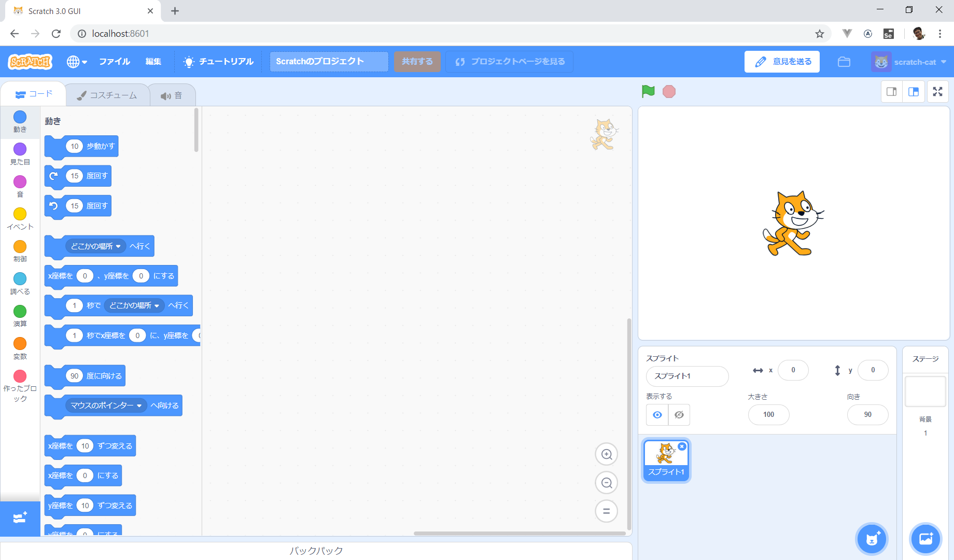Click the green flag to run

click(648, 91)
